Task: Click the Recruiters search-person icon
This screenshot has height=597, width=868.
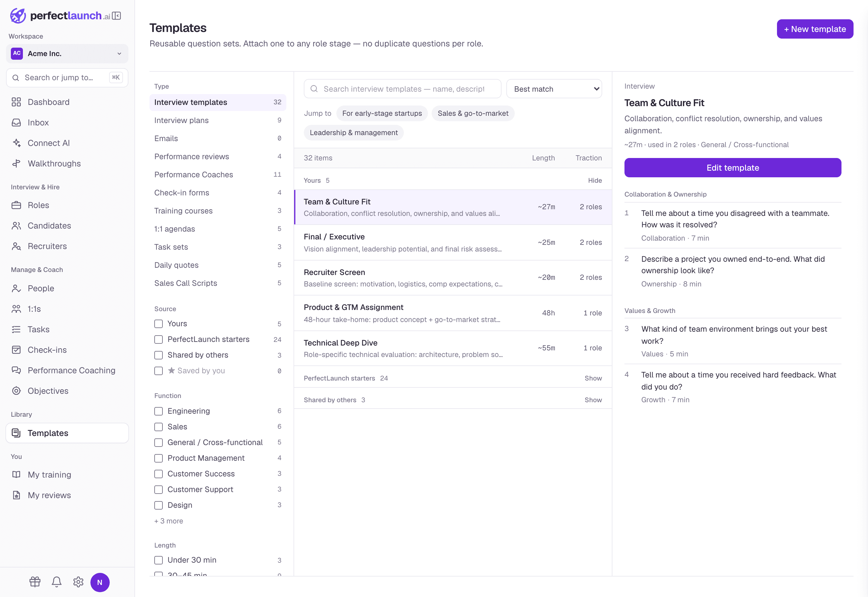Action: click(x=16, y=246)
